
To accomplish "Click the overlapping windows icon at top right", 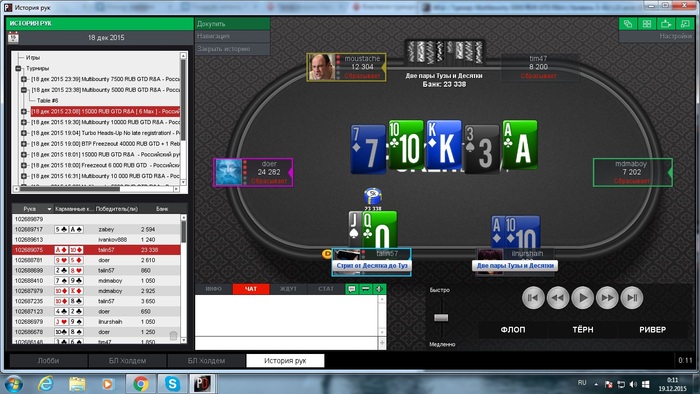I will click(x=628, y=24).
